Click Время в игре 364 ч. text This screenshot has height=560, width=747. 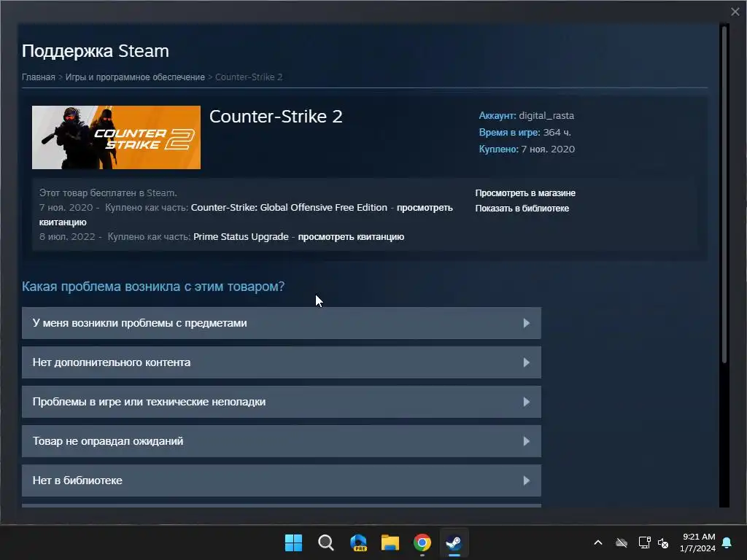click(525, 133)
